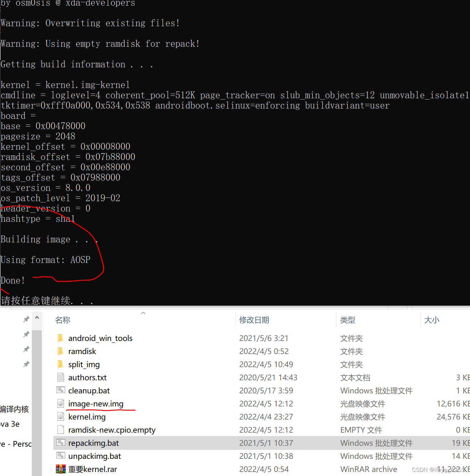The image size is (470, 476).
Task: Click 'tags_offset = 0x07988000' console line
Action: 61,177
